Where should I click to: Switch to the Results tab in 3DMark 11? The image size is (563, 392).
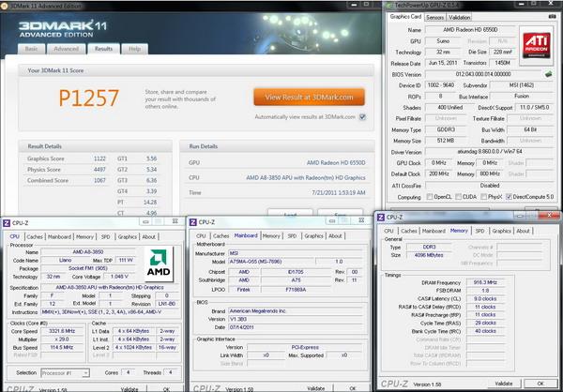point(103,49)
